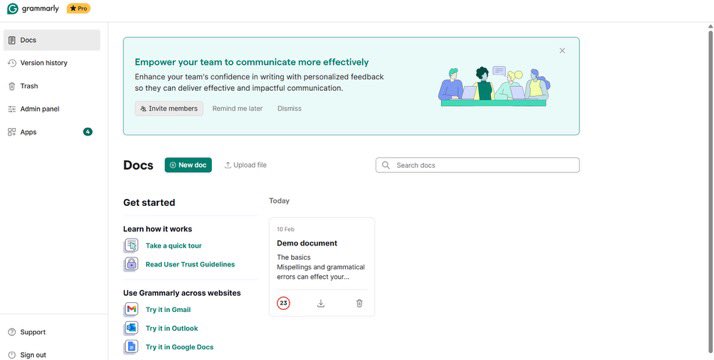Click the User Trust Guidelines lock icon

[x=131, y=264]
